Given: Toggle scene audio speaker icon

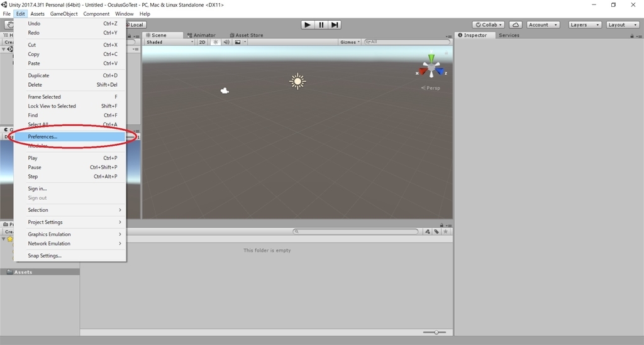Looking at the screenshot, I should click(226, 42).
